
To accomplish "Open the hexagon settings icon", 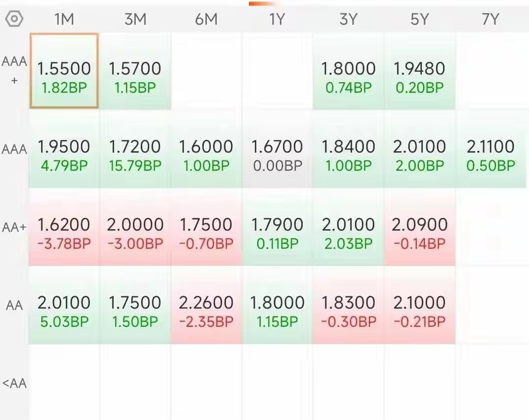I will [14, 19].
